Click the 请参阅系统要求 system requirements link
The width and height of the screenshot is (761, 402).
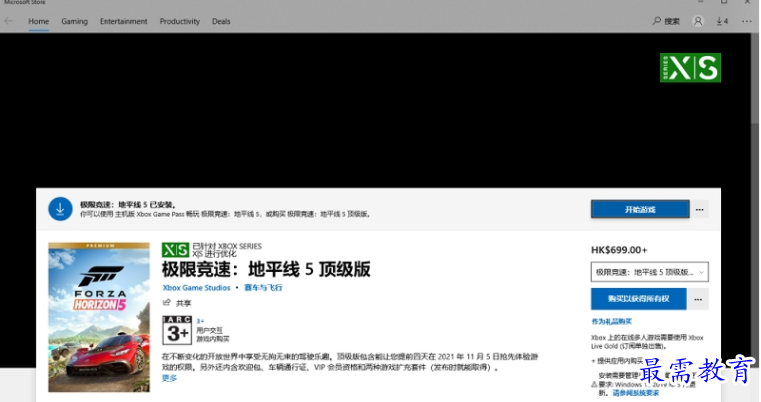[x=635, y=393]
